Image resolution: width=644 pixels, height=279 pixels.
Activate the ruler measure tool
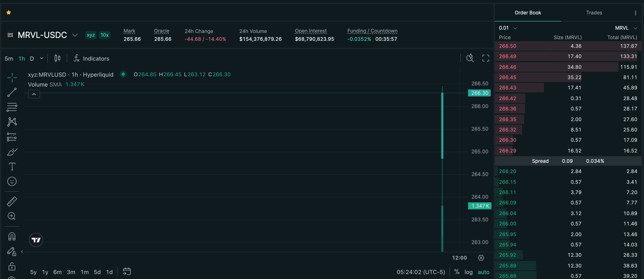tap(12, 202)
